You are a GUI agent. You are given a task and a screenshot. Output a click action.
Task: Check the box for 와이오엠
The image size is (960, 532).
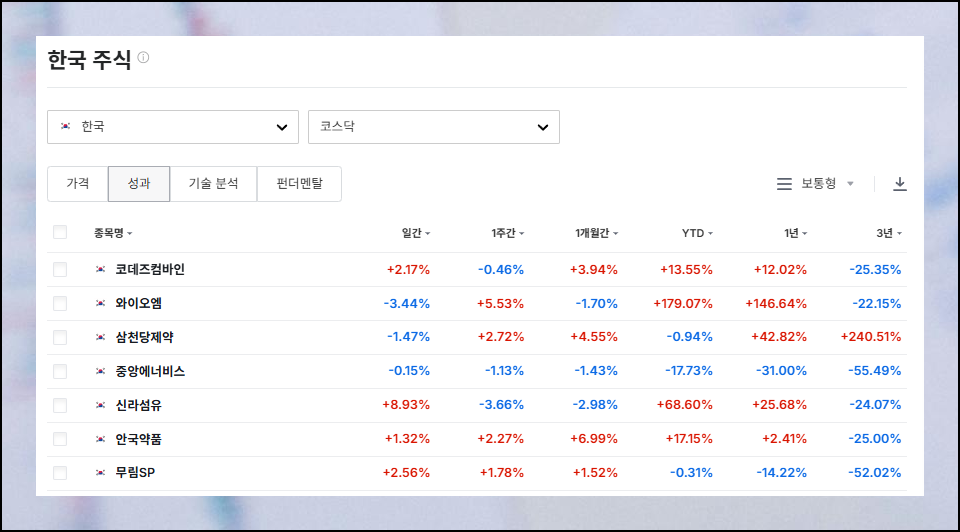(60, 303)
